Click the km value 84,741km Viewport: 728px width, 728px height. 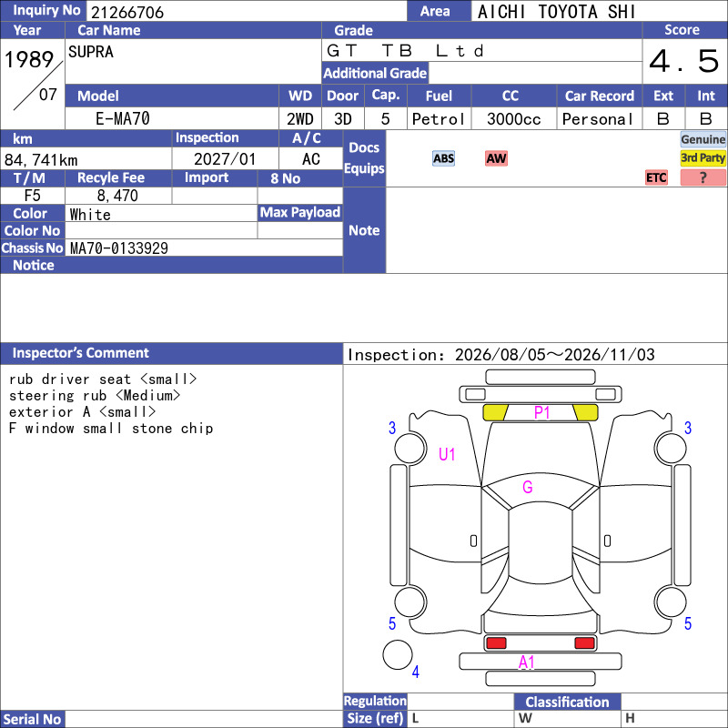[41, 160]
